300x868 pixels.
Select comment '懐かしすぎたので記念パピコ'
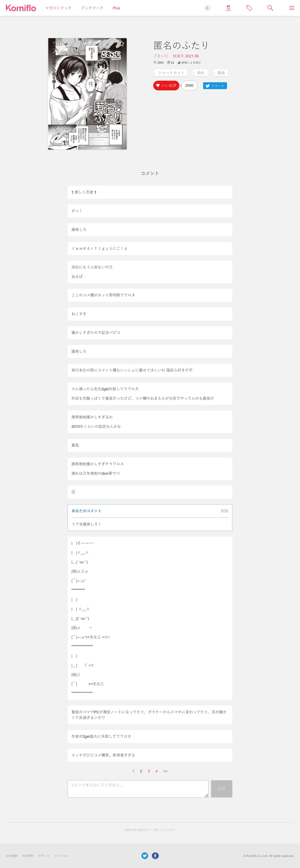(x=150, y=333)
